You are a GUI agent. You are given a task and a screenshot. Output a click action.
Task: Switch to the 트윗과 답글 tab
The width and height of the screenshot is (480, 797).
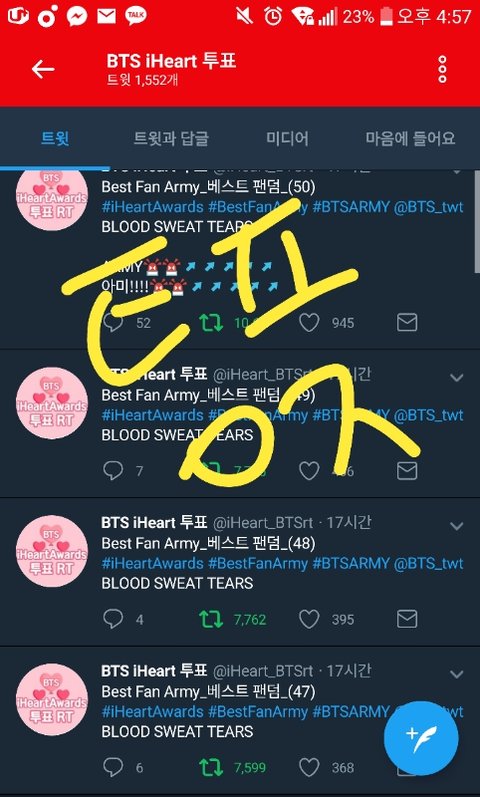click(171, 138)
